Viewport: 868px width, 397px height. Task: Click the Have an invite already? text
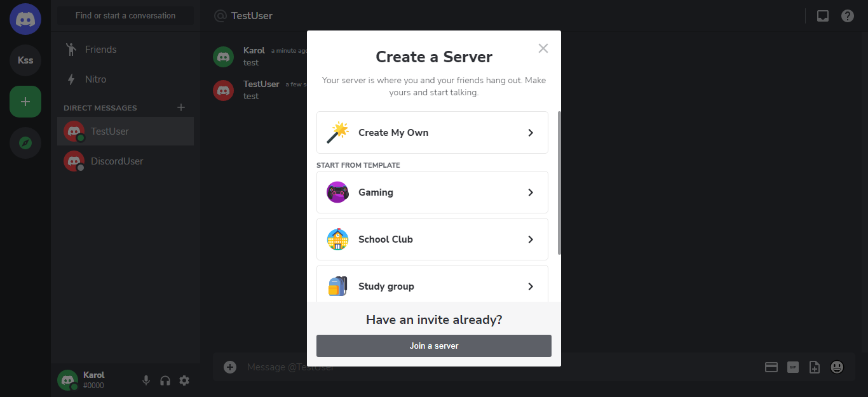pos(434,320)
